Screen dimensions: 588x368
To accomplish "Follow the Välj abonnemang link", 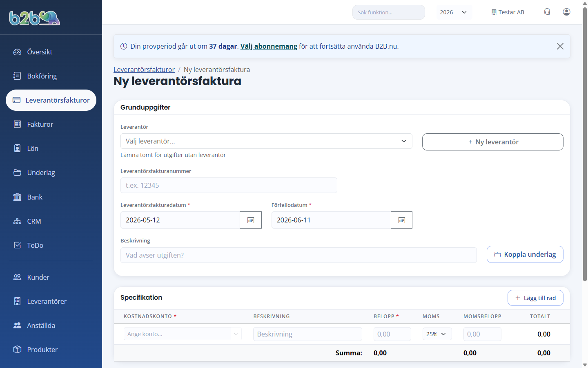I will tap(269, 46).
